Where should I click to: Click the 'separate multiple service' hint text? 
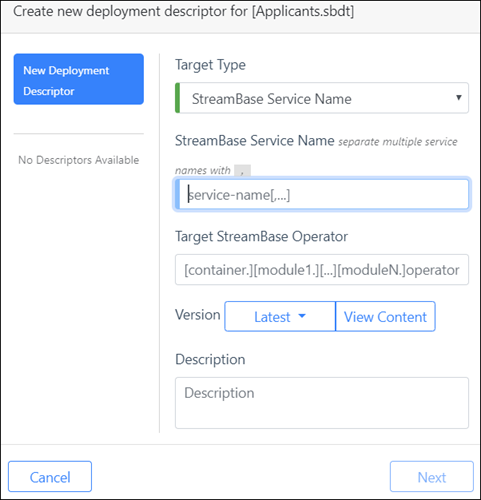pyautogui.click(x=398, y=142)
